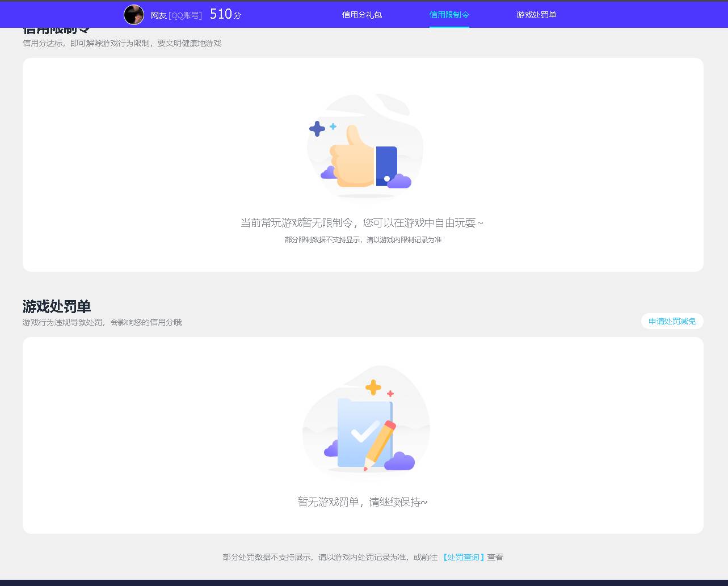
Task: Select the highlighted 信用限制令 tab
Action: click(449, 14)
